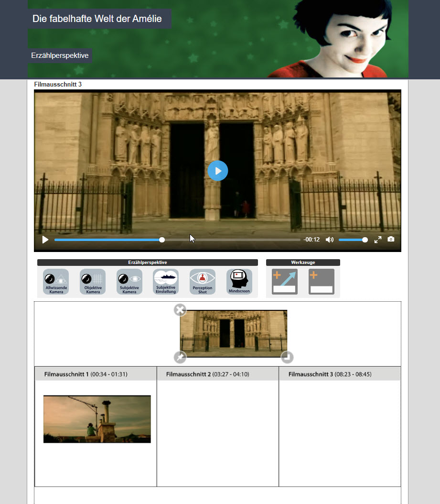Screen dimensions: 440x504
Task: Mute the video with speaker icon
Action: coord(329,240)
